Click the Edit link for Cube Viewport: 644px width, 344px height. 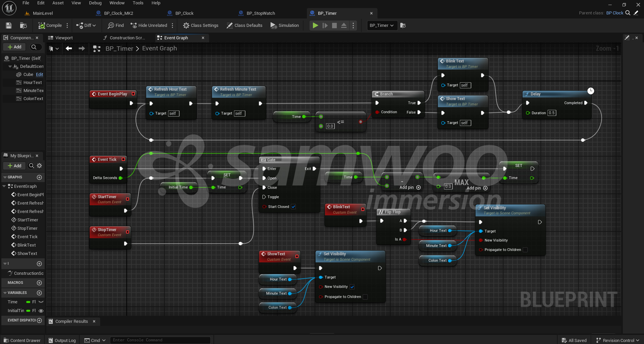coord(40,75)
